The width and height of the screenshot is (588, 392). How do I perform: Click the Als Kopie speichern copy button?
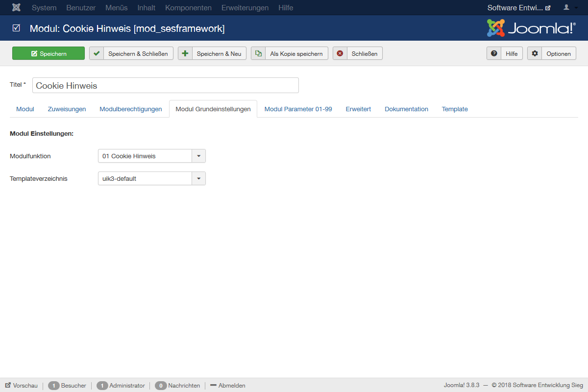tap(290, 53)
